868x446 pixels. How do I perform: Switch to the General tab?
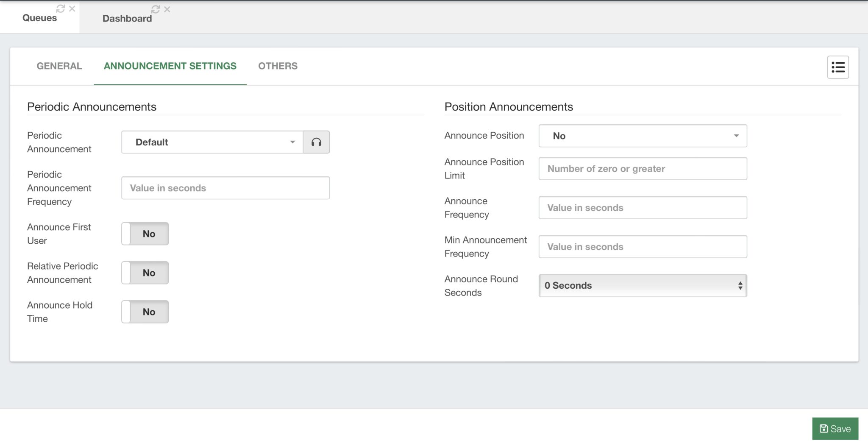pos(59,66)
